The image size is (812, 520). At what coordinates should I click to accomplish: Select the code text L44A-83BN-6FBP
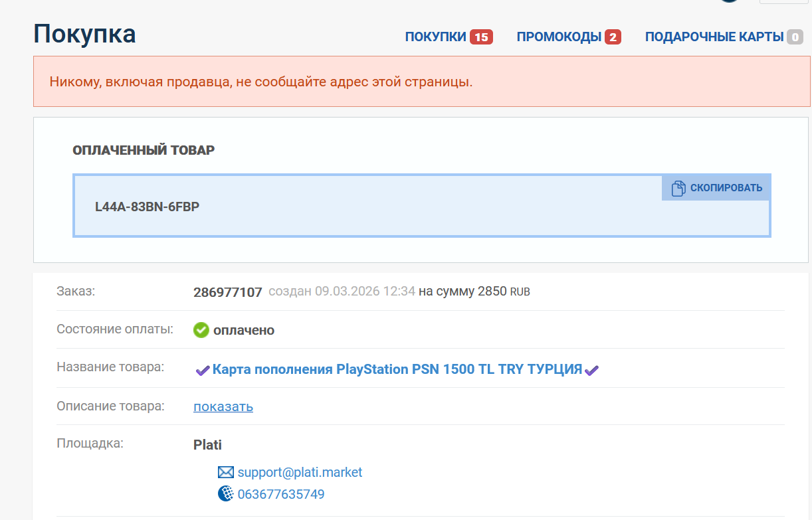coord(147,207)
